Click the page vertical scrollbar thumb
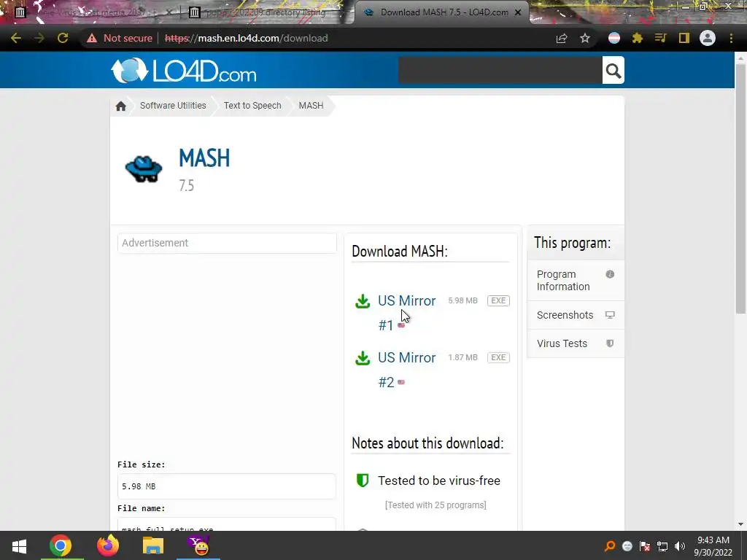This screenshot has height=560, width=747. [x=740, y=188]
